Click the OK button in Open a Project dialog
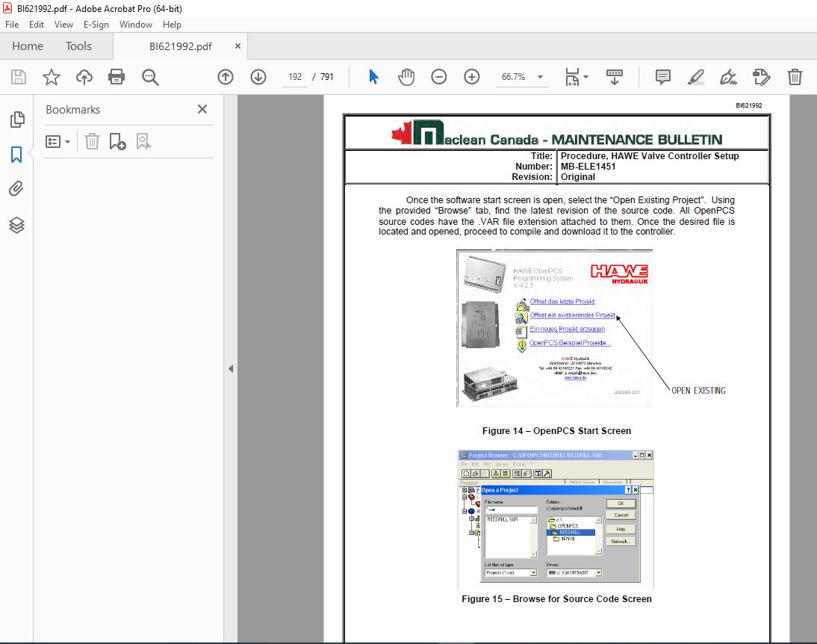The height and width of the screenshot is (644, 817). [x=621, y=504]
